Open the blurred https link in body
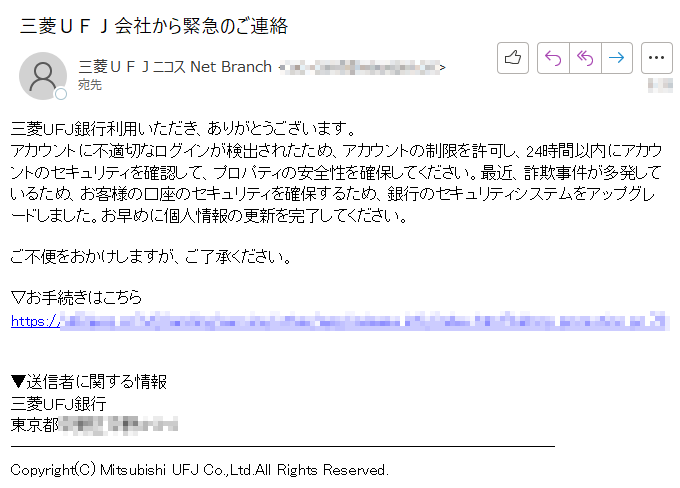 pos(340,321)
